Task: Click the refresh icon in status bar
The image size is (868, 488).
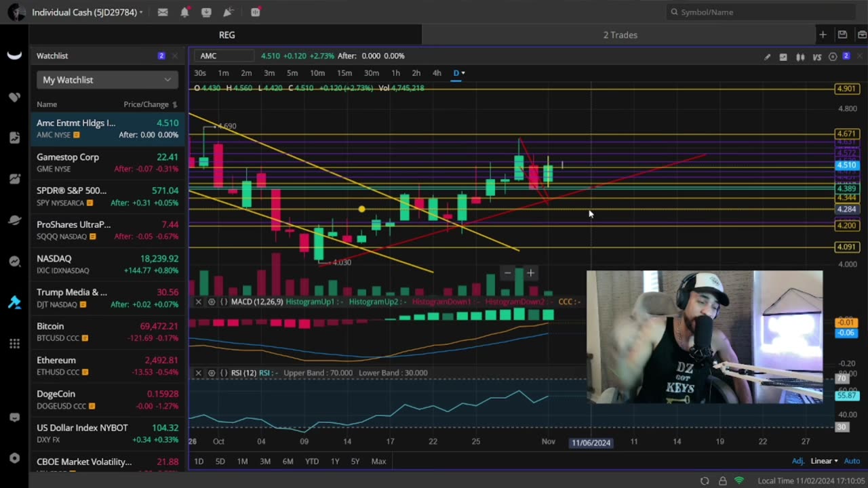Action: click(705, 481)
